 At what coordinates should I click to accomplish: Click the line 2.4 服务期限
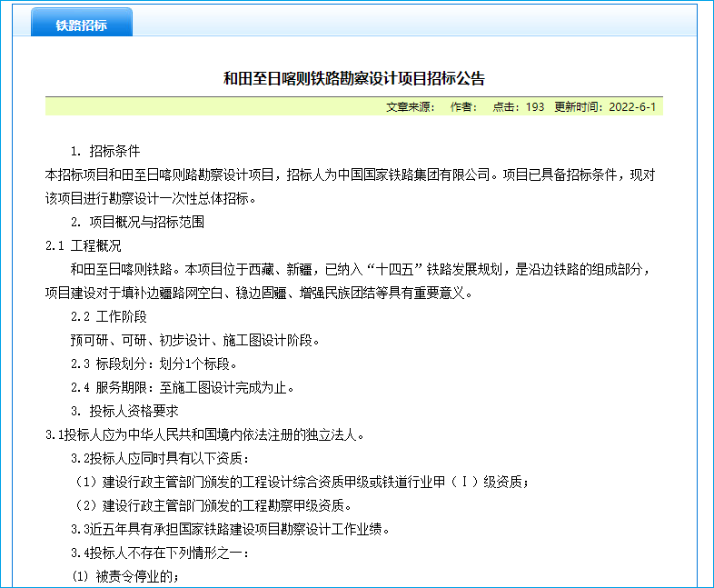[x=182, y=387]
